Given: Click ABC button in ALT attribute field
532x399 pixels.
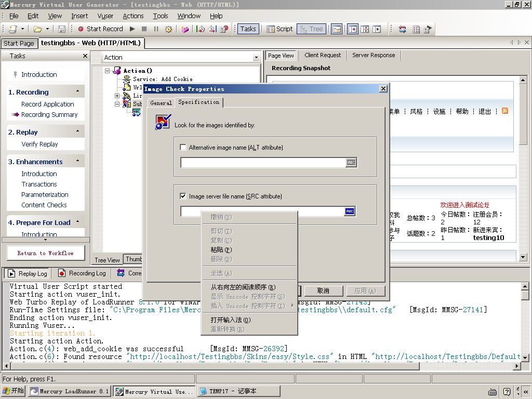Looking at the screenshot, I should pos(351,162).
